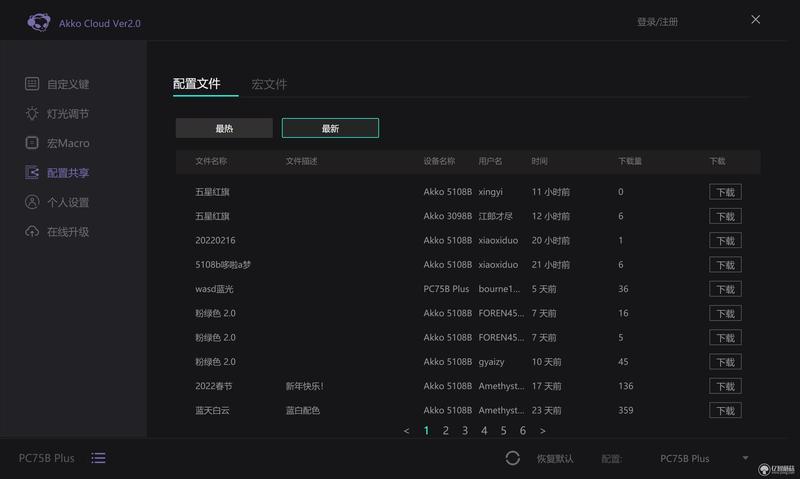Open the 在线升级 menu item

point(68,232)
